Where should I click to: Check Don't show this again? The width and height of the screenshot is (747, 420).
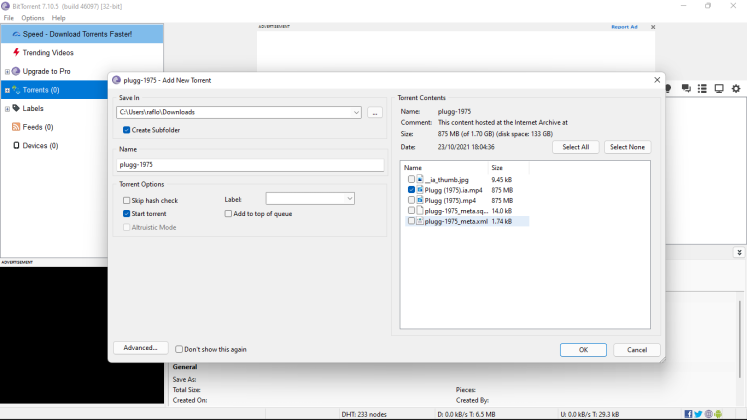click(x=179, y=349)
